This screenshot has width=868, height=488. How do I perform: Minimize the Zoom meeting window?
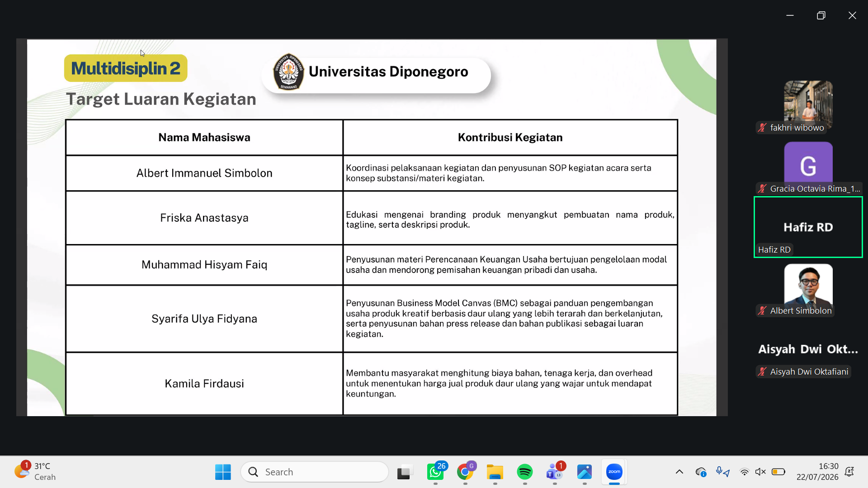[790, 15]
